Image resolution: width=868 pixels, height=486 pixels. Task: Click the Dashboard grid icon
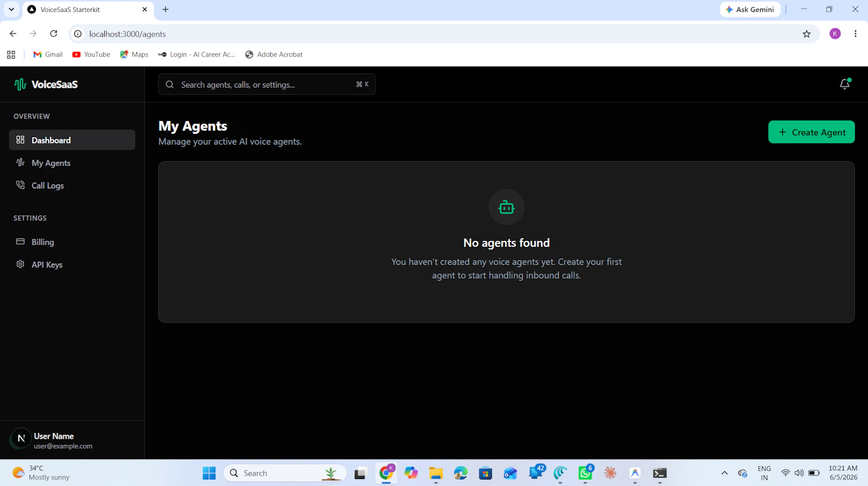[x=20, y=140]
